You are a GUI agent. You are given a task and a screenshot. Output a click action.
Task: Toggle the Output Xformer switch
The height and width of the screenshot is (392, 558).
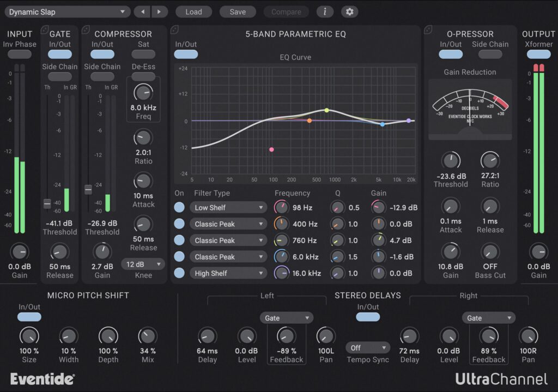coord(538,54)
